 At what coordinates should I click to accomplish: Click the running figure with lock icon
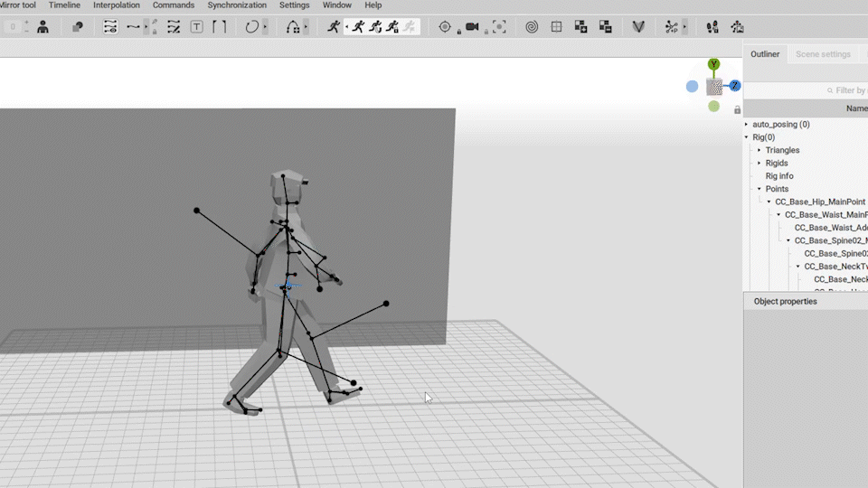[392, 26]
